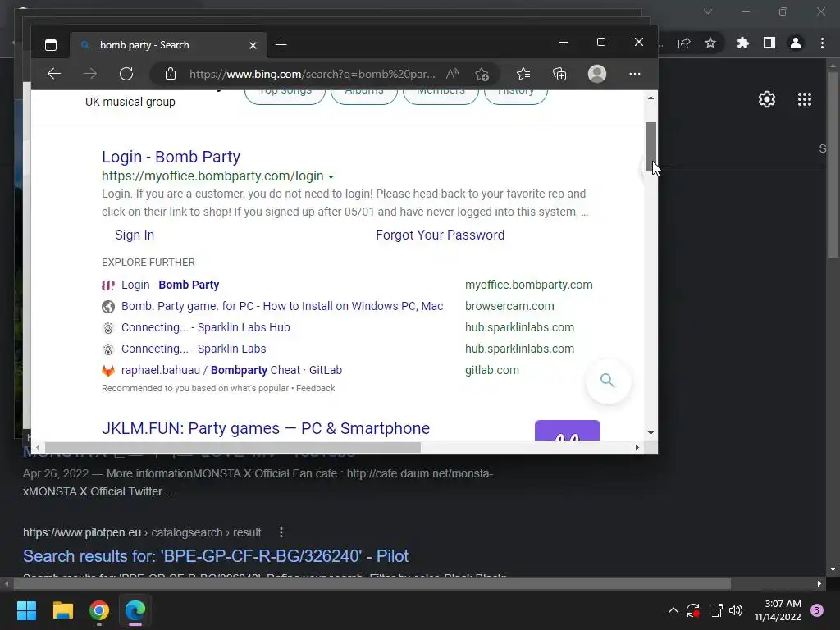The height and width of the screenshot is (630, 840).
Task: Click Chrome share page icon
Action: (684, 43)
